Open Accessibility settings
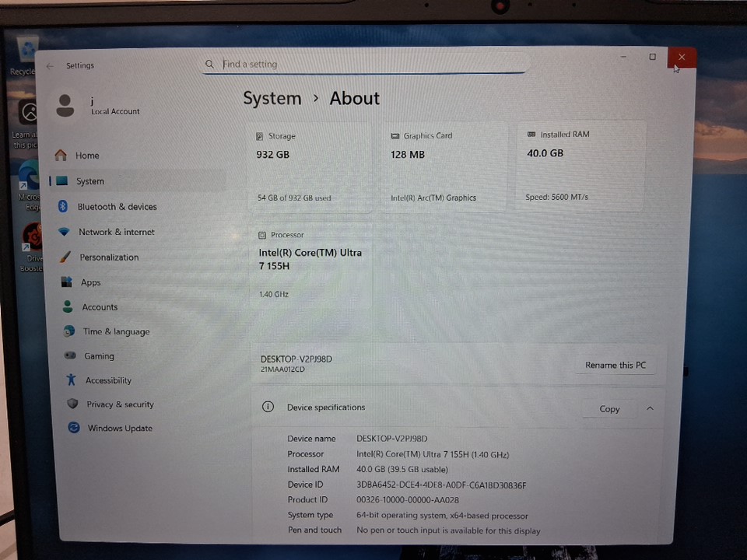Screen dimensions: 747x560 (x=108, y=380)
